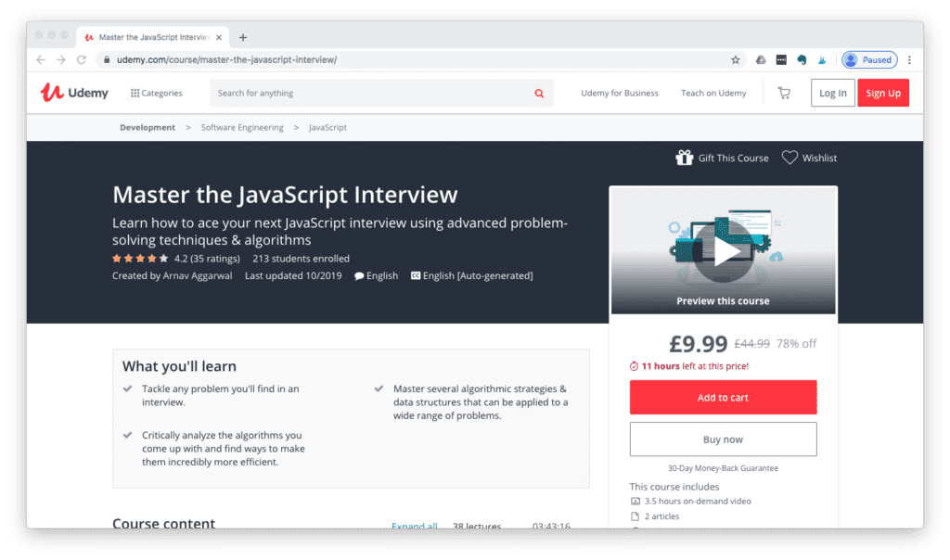The width and height of the screenshot is (950, 560).
Task: Open the shopping cart icon
Action: 784,94
